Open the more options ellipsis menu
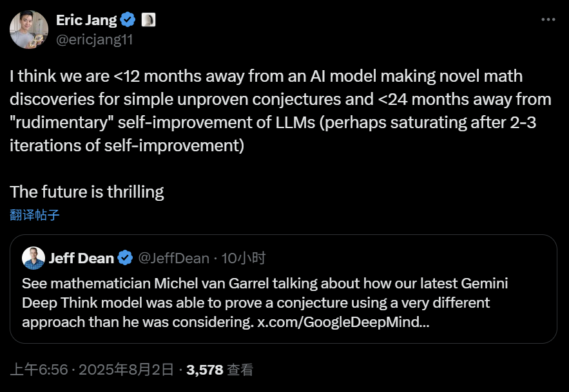Screen dimensions: 569x392 tap(548, 19)
